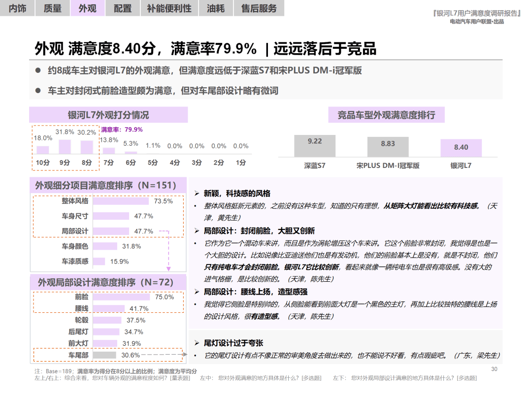Screen dimensions: 532x399
Task: Click the 前脸 row label
Action: click(81, 297)
